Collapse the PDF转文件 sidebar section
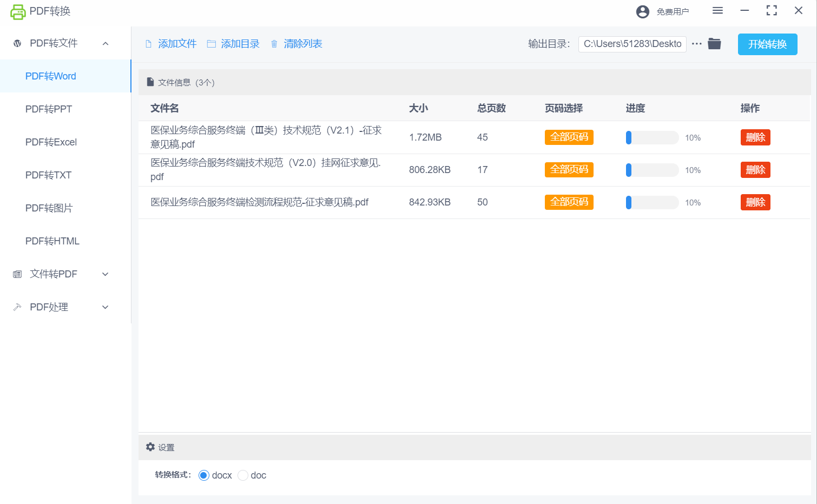This screenshot has height=504, width=817. 106,43
